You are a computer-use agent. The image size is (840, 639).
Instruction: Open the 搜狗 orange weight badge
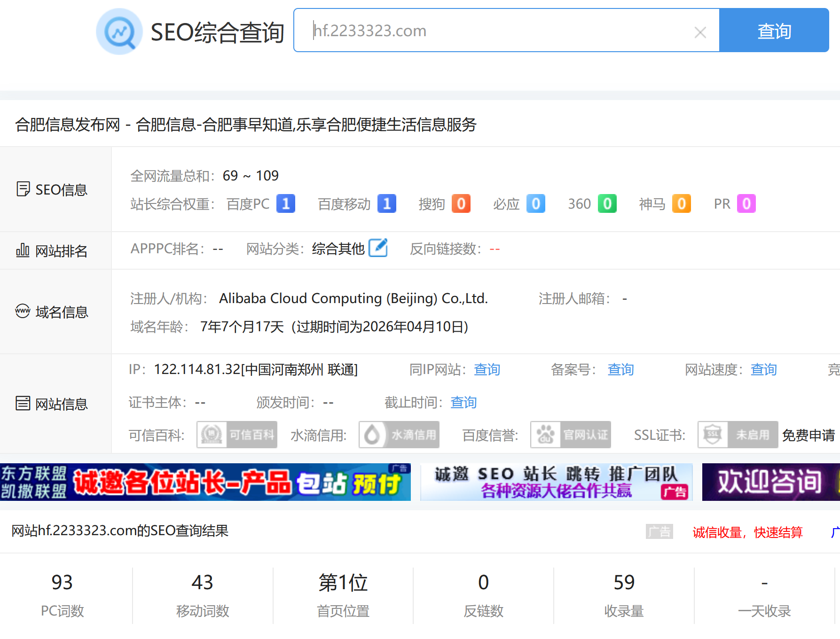coord(461,203)
